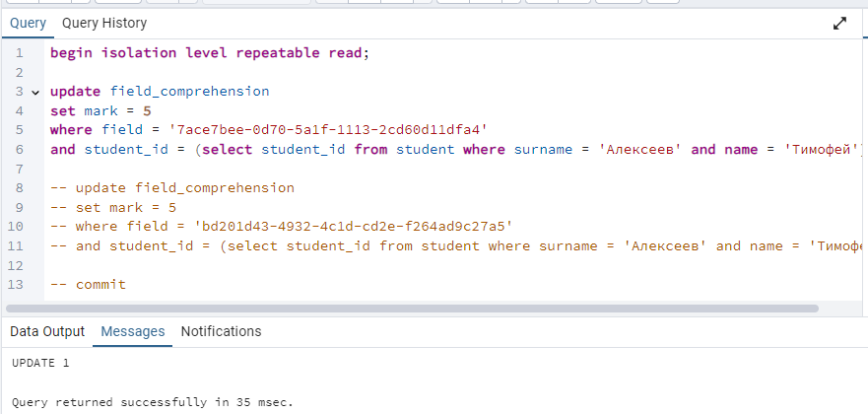Image resolution: width=868 pixels, height=414 pixels.
Task: Click the commented UUID 'bd201d43-4932-4c1d-cd2e-f264ad9c27a5'
Action: click(353, 227)
